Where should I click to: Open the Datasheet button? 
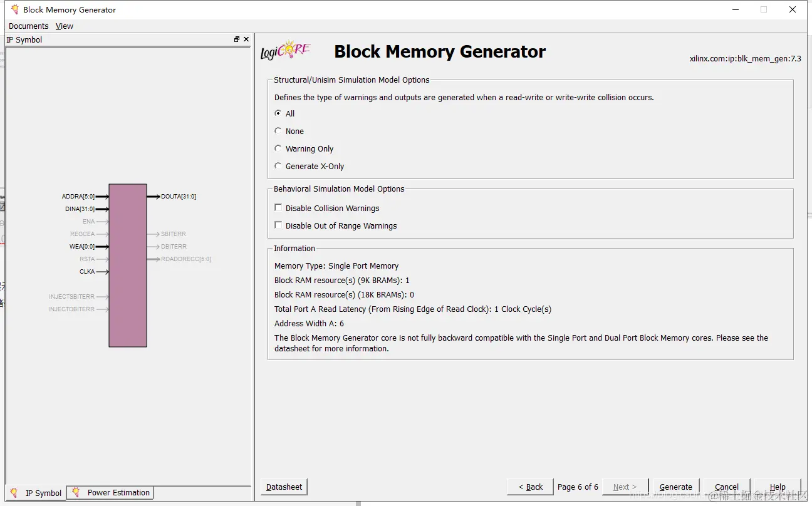point(284,487)
